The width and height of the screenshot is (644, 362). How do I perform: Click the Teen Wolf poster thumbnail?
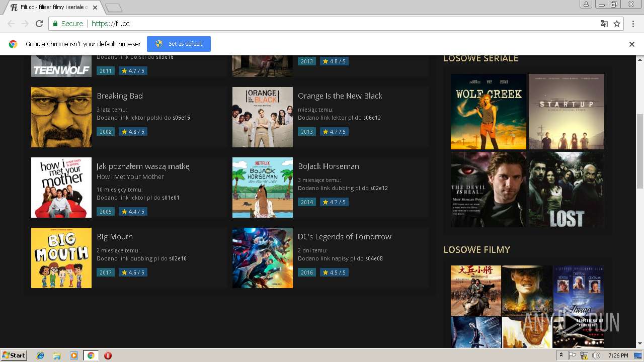coord(61,66)
